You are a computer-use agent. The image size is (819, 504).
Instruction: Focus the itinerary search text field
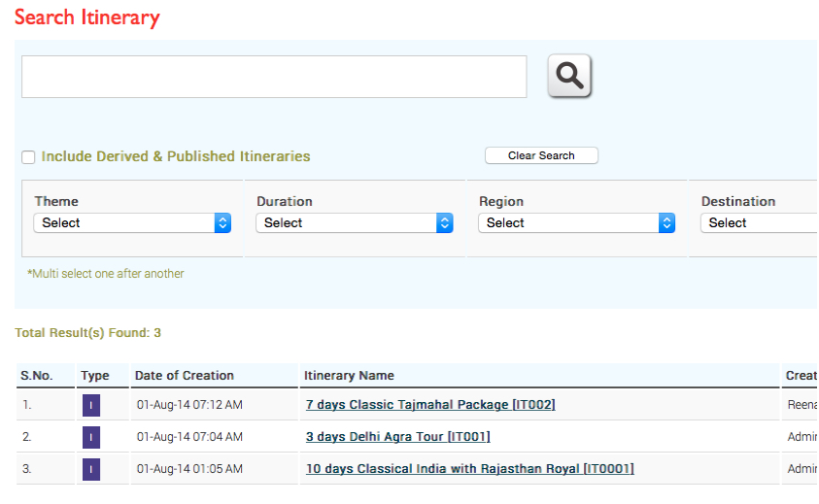(x=274, y=77)
